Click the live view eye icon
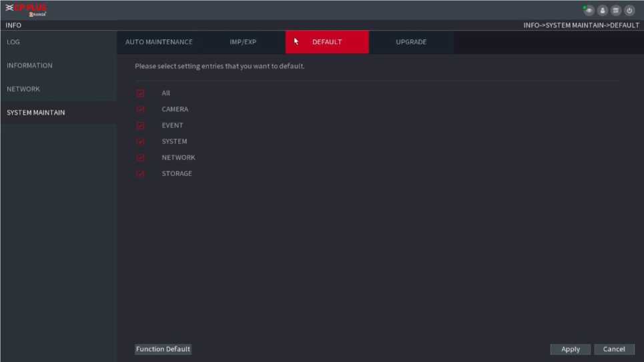 pyautogui.click(x=589, y=10)
